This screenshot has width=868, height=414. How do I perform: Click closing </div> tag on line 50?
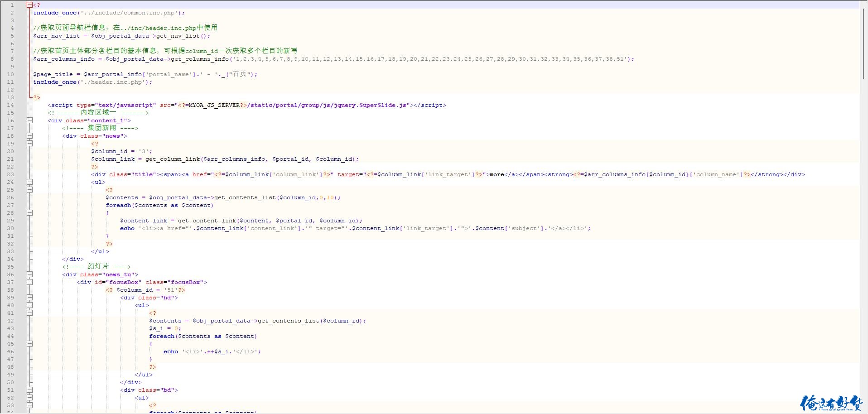point(131,382)
